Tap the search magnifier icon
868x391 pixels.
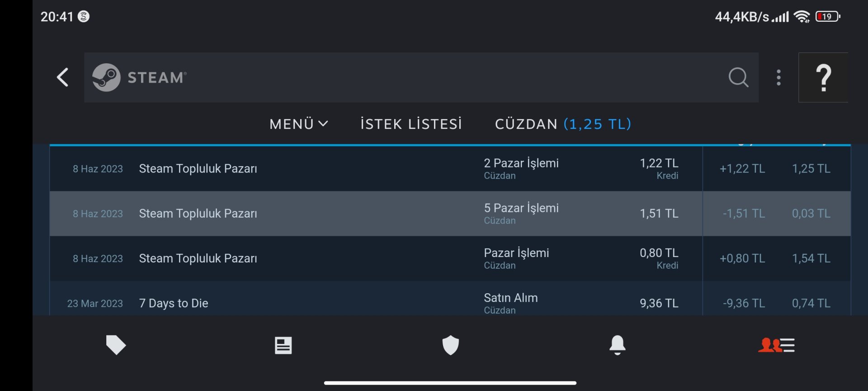pos(739,77)
